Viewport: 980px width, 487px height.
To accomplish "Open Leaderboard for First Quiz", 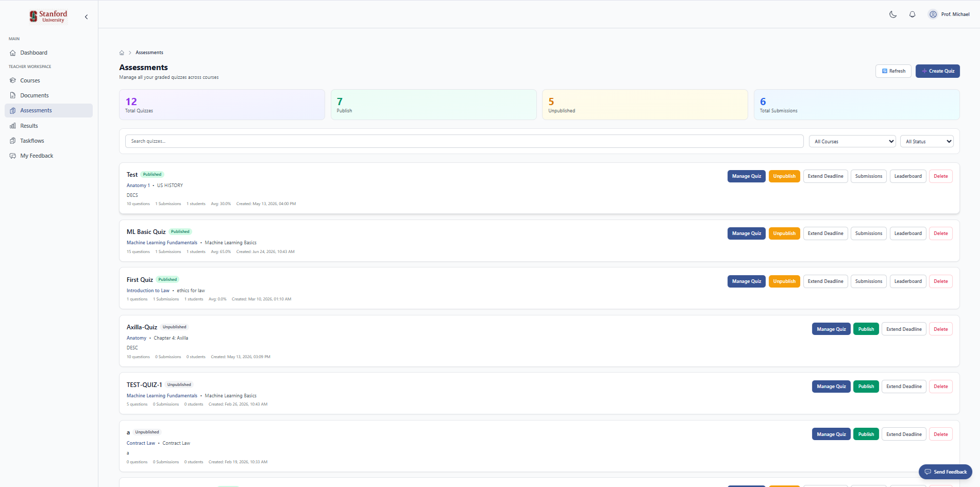I will (908, 281).
